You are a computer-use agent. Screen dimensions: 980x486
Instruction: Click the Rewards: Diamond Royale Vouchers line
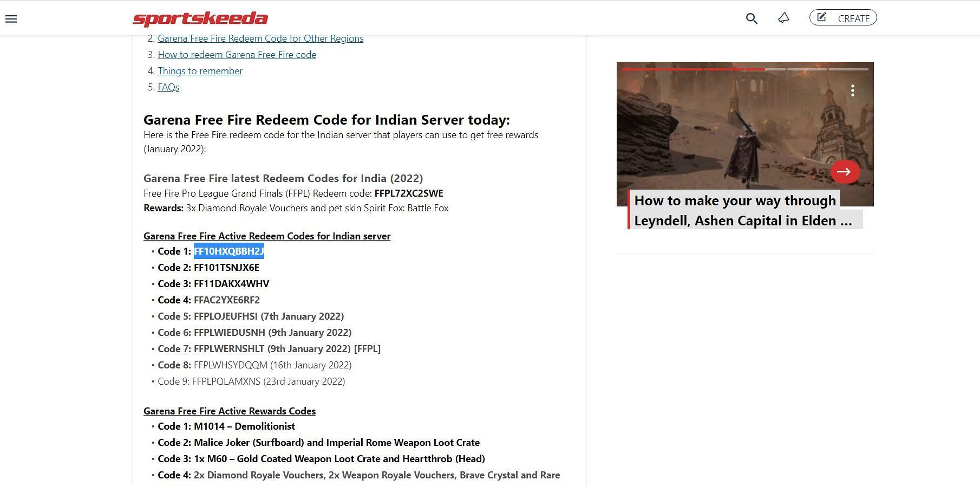[x=296, y=208]
